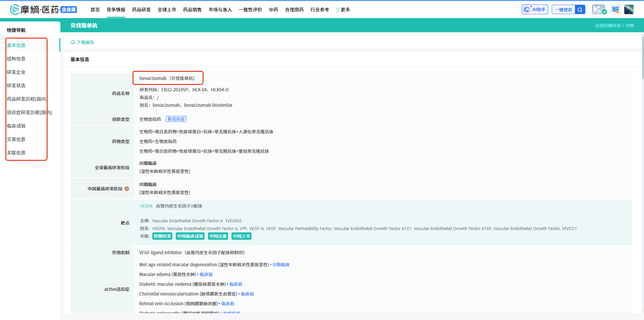Click the 新适应症 tag
This screenshot has height=320, width=644.
[176, 119]
